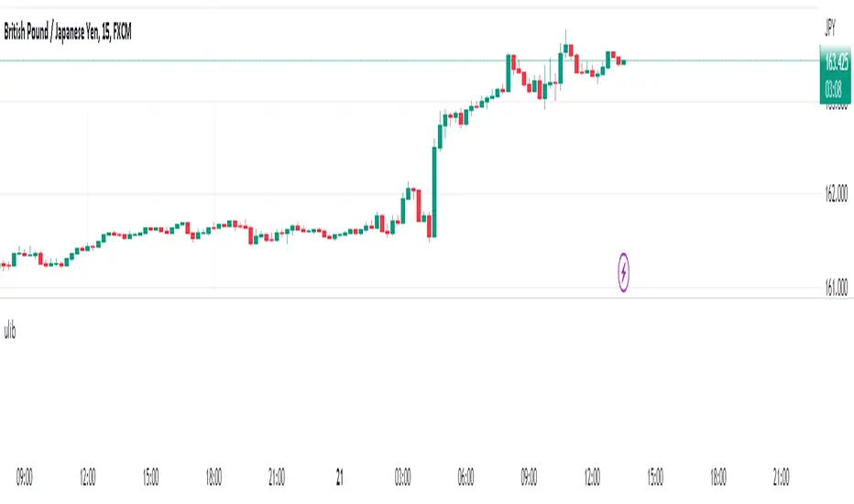This screenshot has width=854, height=504.
Task: Click the 161.000 price axis label
Action: click(835, 288)
